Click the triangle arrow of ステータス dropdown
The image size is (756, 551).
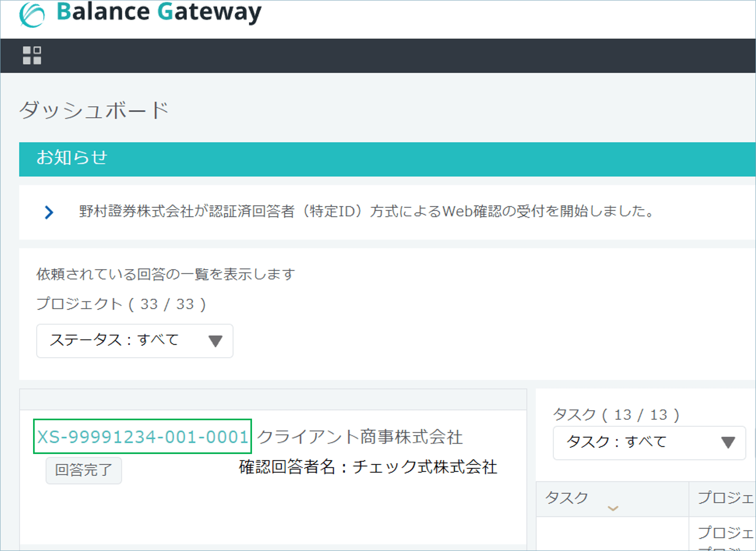click(x=215, y=341)
